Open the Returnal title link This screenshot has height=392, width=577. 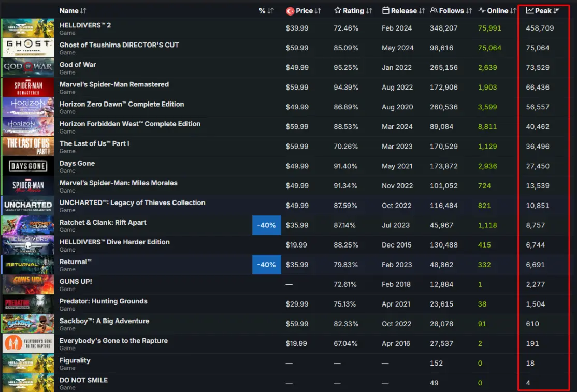pos(76,262)
